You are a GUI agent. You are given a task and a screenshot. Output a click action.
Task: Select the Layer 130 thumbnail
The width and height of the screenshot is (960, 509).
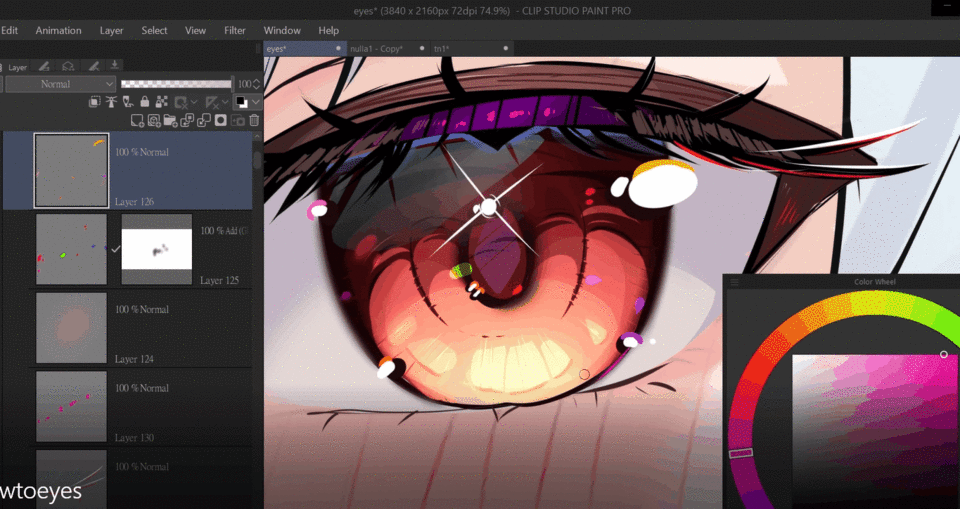pyautogui.click(x=71, y=406)
